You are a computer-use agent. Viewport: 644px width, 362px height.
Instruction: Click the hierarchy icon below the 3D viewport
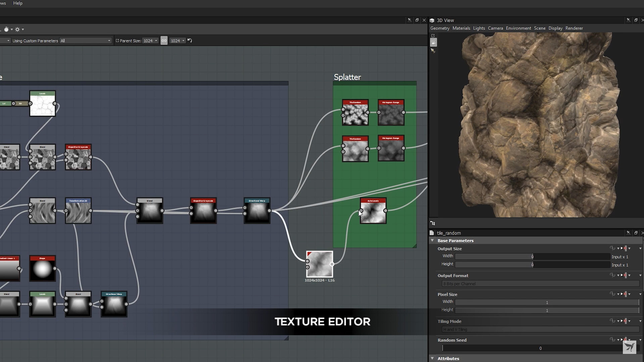coord(433,223)
